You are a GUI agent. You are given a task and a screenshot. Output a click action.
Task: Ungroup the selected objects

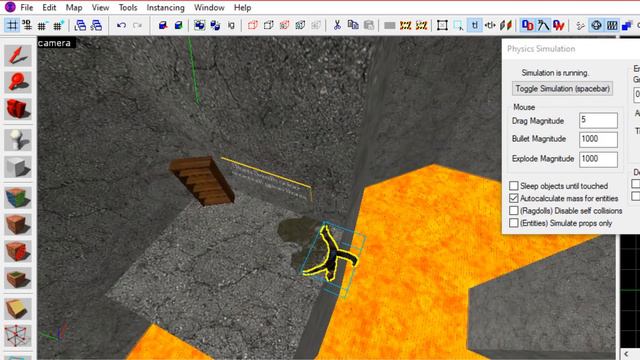coord(215,25)
